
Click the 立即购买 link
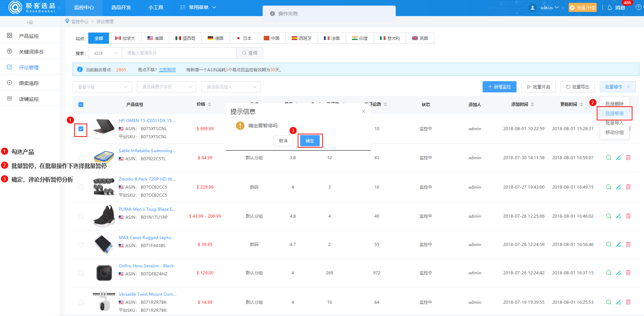[167, 70]
